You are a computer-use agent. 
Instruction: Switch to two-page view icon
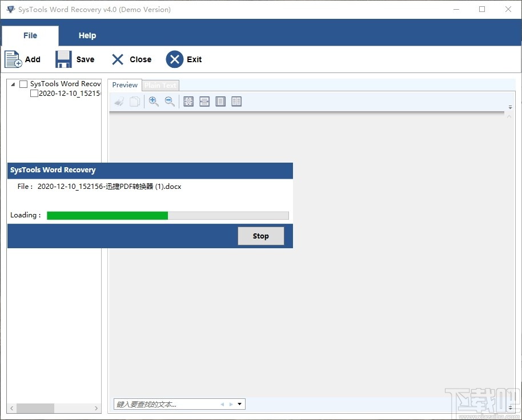tap(236, 101)
